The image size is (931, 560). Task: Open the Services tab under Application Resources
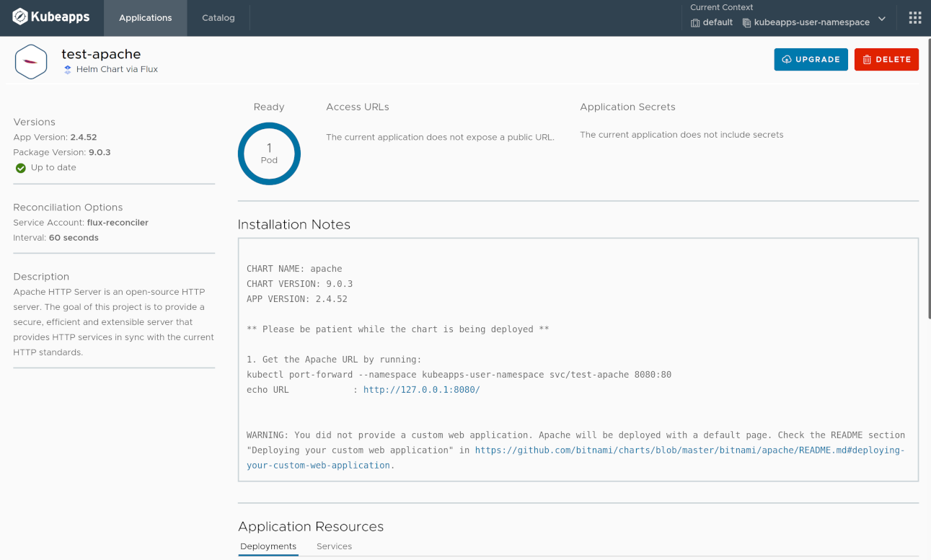(334, 546)
